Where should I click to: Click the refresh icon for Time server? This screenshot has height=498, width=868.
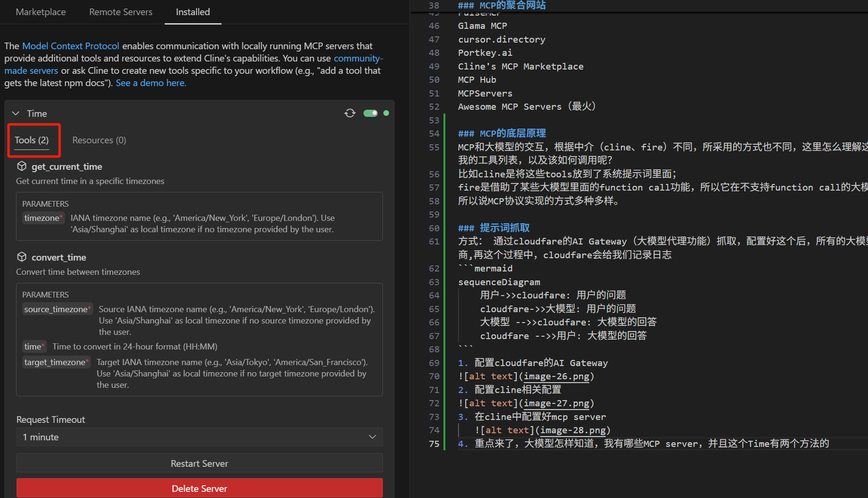click(x=350, y=113)
